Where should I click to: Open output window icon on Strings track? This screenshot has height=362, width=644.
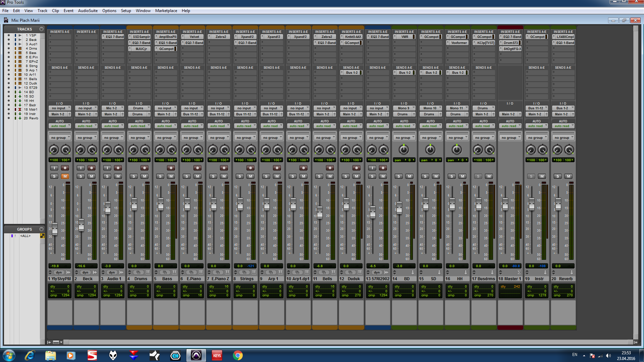click(x=244, y=273)
